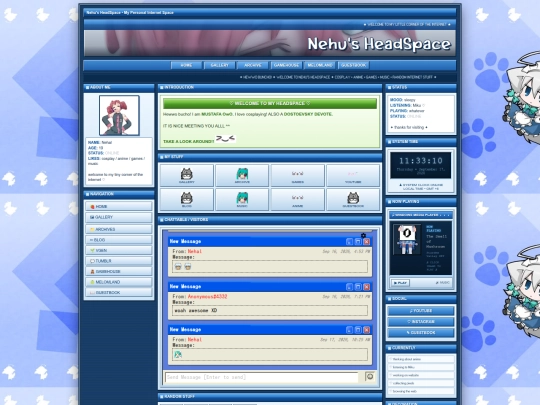Open Guestbook button in Social panel
This screenshot has width=540, height=405.
click(x=421, y=333)
